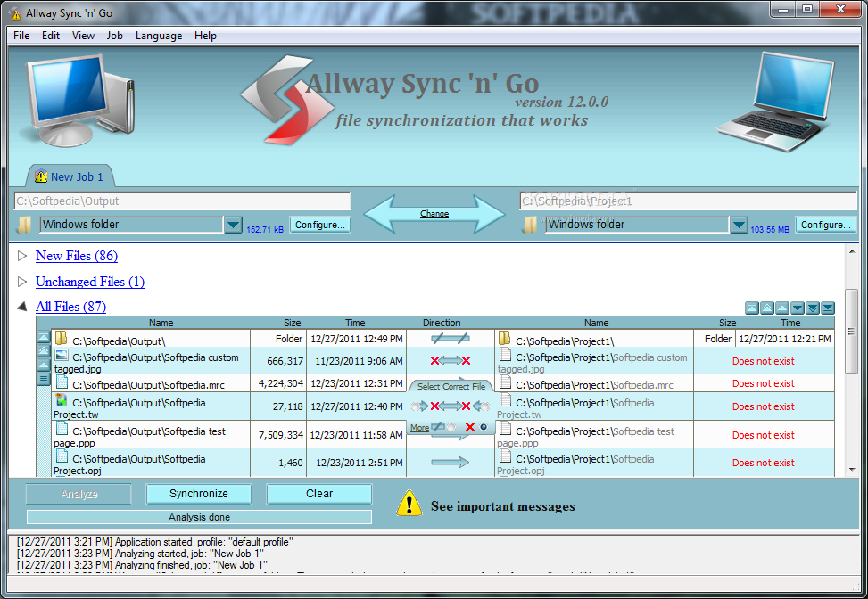
Task: Click the file icon of Output Softpedia test page.ppp
Action: [62, 429]
